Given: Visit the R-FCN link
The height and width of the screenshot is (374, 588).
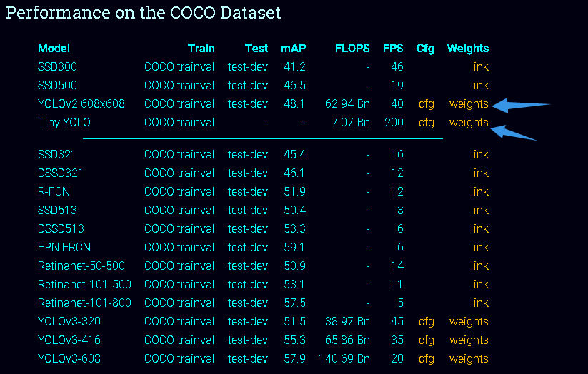Looking at the screenshot, I should pyautogui.click(x=479, y=191).
